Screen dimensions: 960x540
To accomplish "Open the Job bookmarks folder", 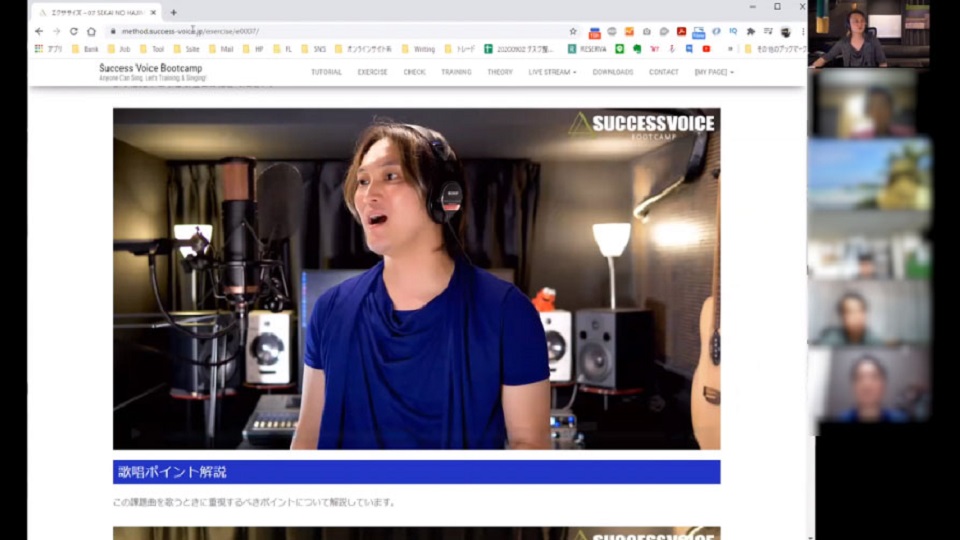I will tap(119, 49).
